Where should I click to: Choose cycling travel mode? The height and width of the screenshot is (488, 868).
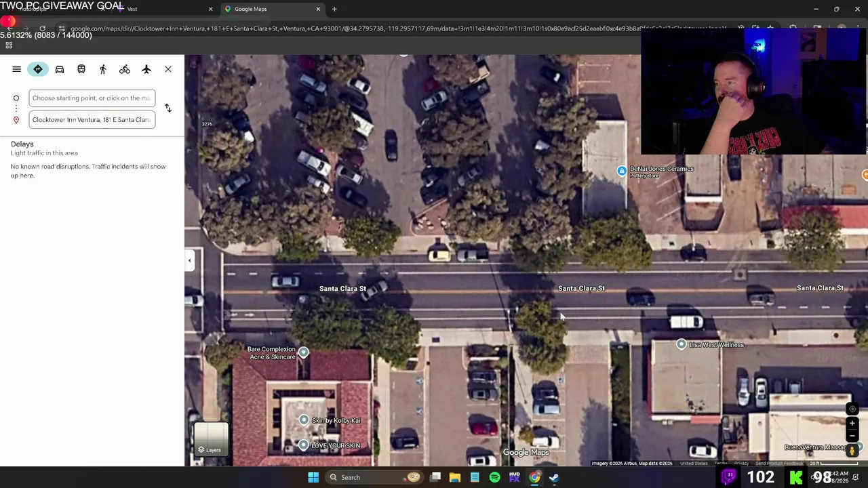(125, 69)
